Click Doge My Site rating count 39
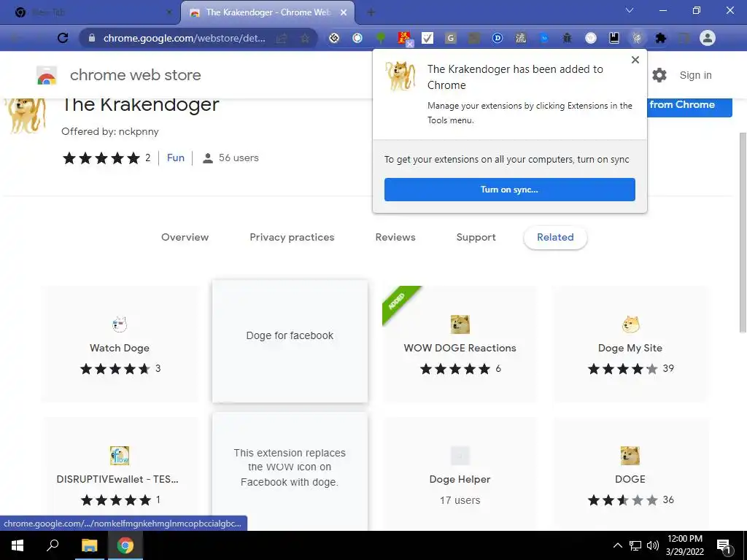The image size is (747, 560). click(x=668, y=368)
